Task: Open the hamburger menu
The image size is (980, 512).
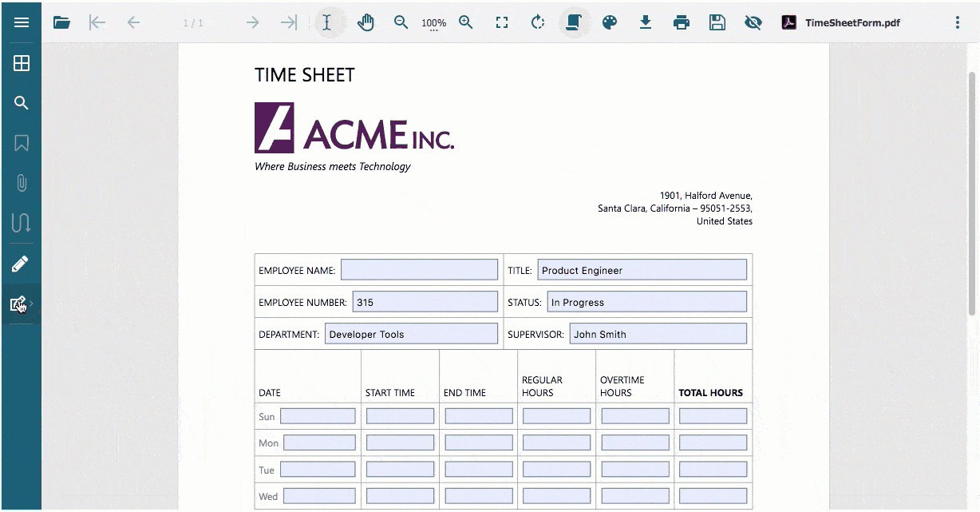Action: [x=22, y=22]
